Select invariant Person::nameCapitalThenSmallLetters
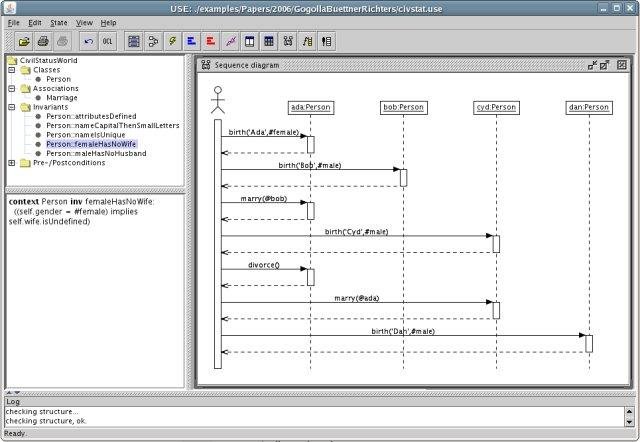The width and height of the screenshot is (640, 442). point(113,125)
